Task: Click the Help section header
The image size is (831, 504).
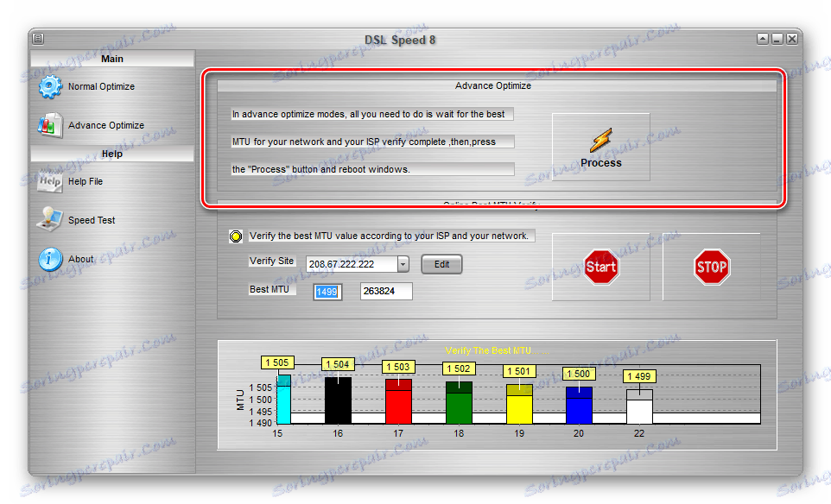Action: click(x=112, y=154)
